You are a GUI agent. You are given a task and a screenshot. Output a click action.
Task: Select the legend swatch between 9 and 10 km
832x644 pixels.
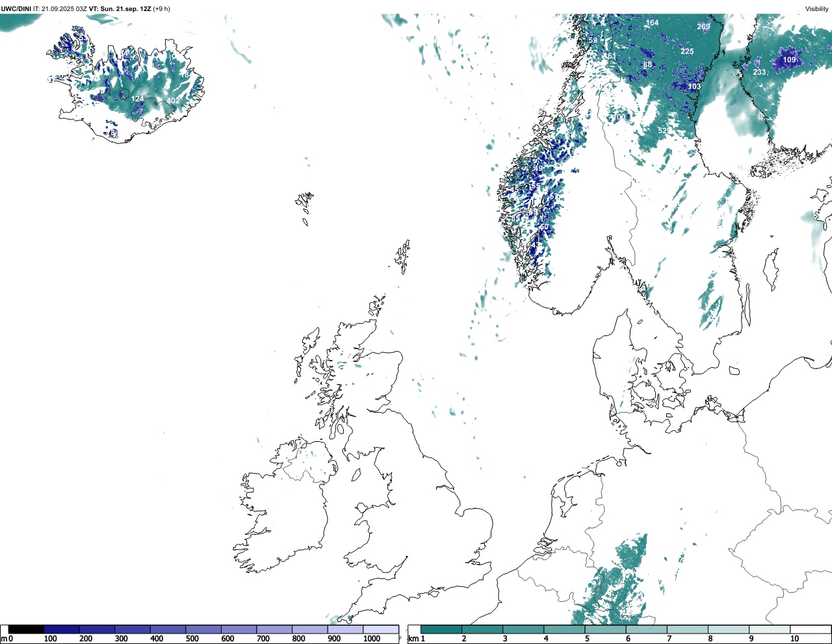tap(770, 630)
